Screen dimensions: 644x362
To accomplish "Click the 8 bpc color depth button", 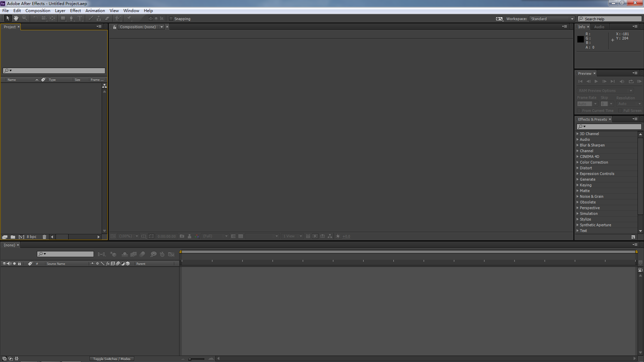I will (32, 237).
